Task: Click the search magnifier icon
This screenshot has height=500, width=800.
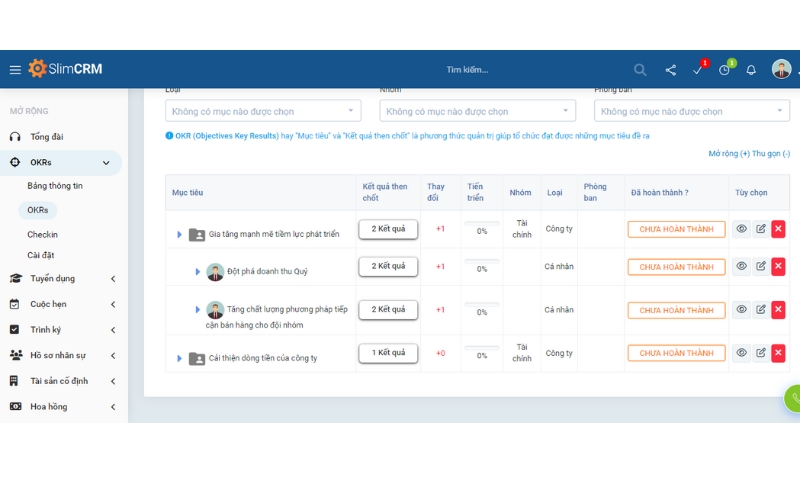Action: pyautogui.click(x=640, y=70)
